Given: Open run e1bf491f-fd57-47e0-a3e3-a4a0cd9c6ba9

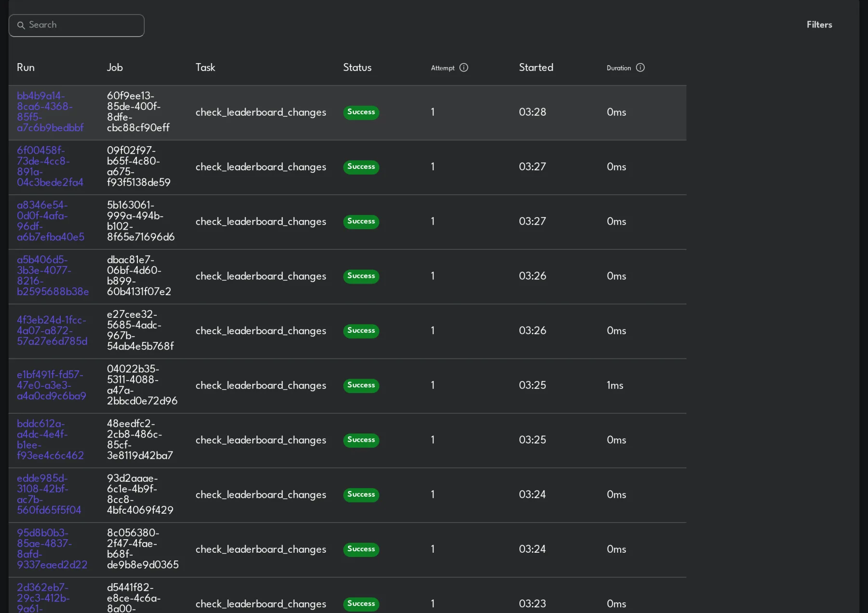Looking at the screenshot, I should point(52,385).
